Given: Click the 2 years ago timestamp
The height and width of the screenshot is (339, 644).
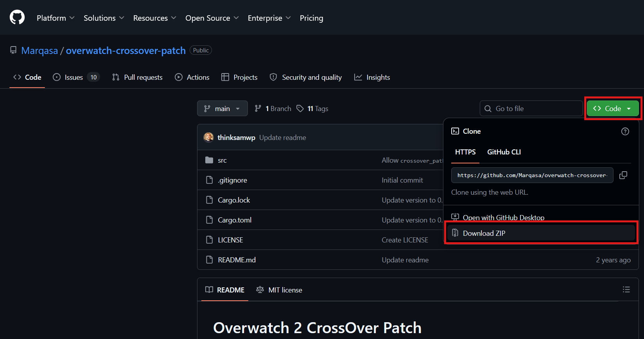Looking at the screenshot, I should pyautogui.click(x=613, y=260).
